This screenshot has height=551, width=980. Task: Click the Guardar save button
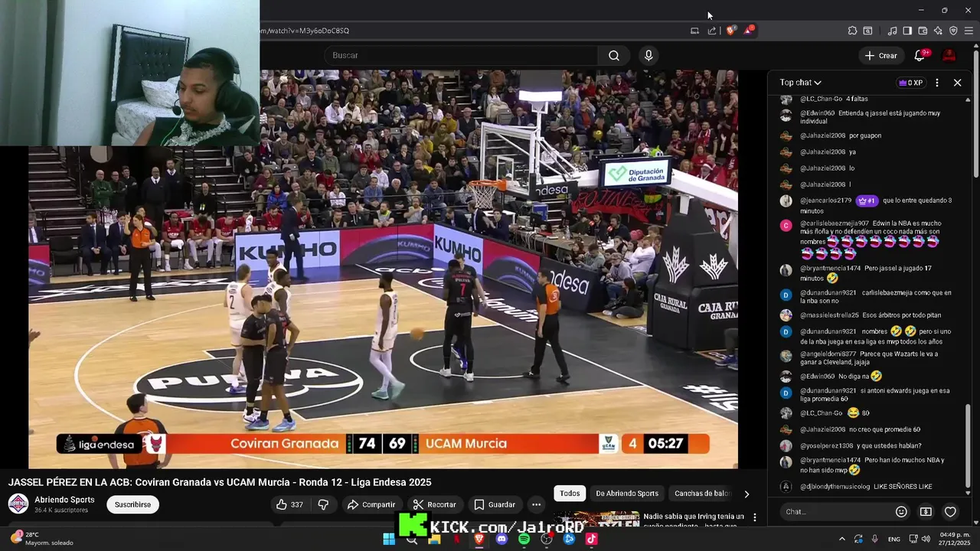[494, 504]
